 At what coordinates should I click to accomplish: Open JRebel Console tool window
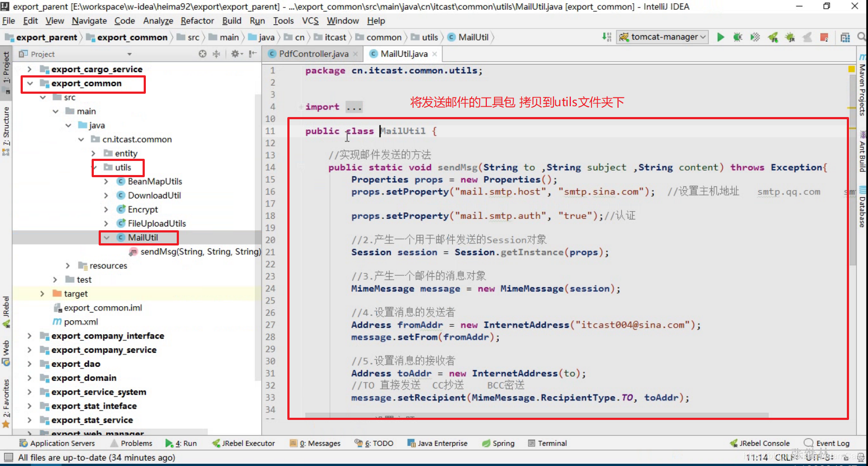pyautogui.click(x=759, y=443)
